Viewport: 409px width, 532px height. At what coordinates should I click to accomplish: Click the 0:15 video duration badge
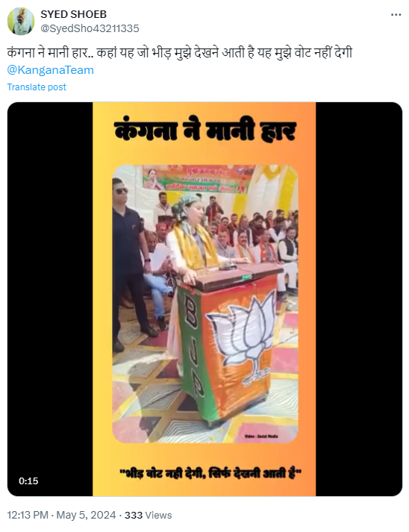[28, 481]
